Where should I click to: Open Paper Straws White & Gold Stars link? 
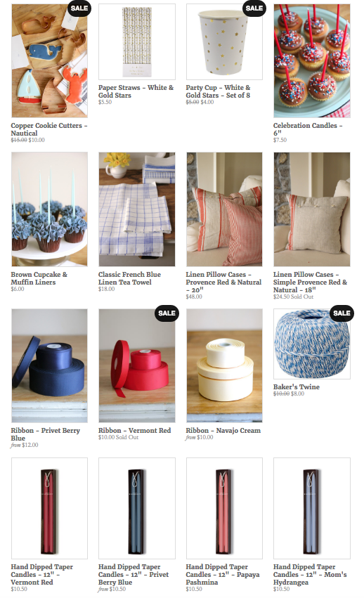(136, 91)
